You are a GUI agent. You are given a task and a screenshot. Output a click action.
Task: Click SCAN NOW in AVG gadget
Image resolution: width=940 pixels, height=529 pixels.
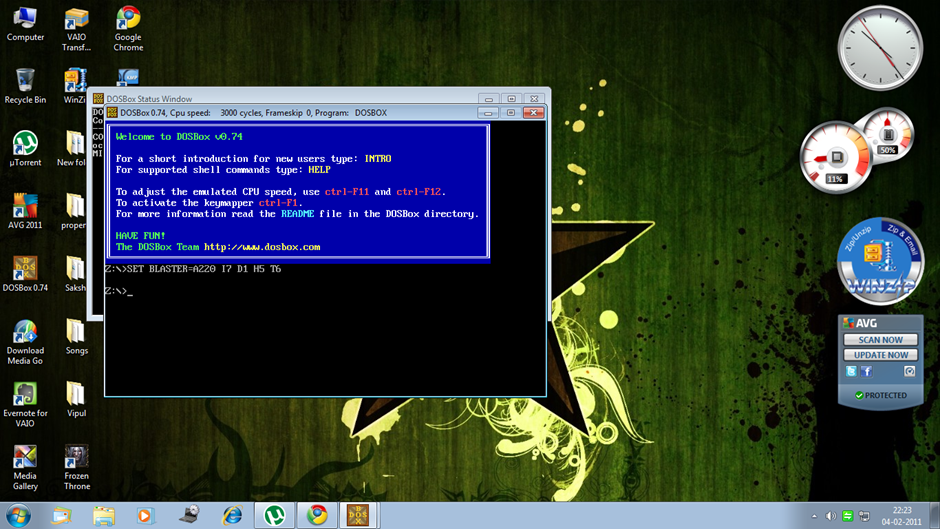[x=880, y=339]
